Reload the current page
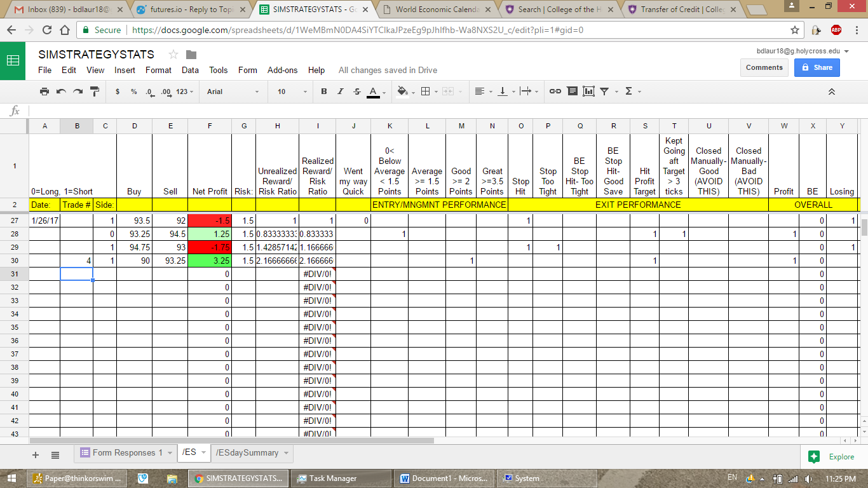 pos(46,30)
